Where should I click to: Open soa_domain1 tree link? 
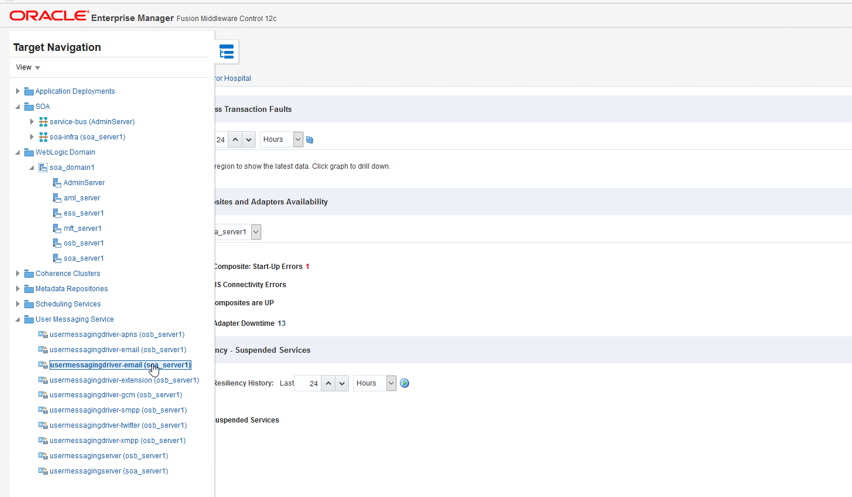tap(72, 167)
